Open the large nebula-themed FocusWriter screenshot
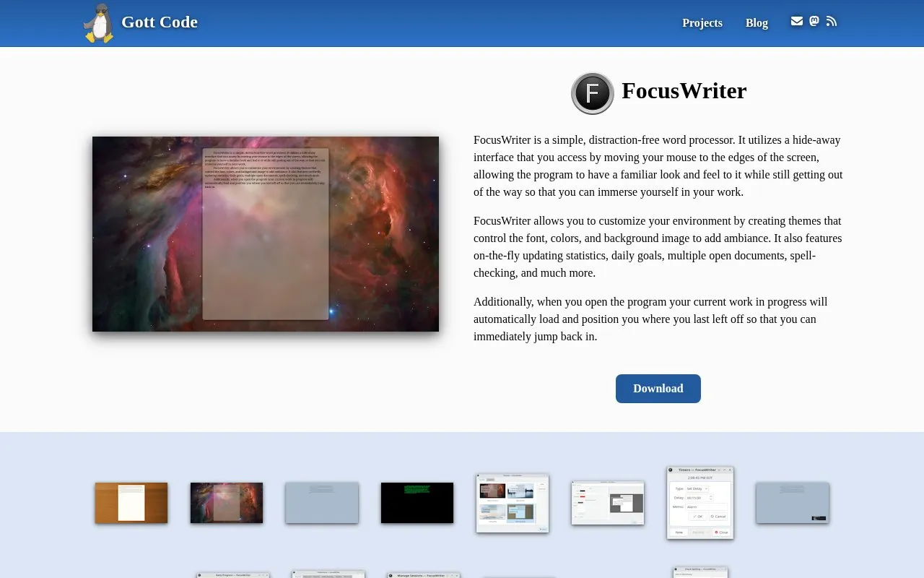Viewport: 924px width, 578px height. click(x=266, y=234)
